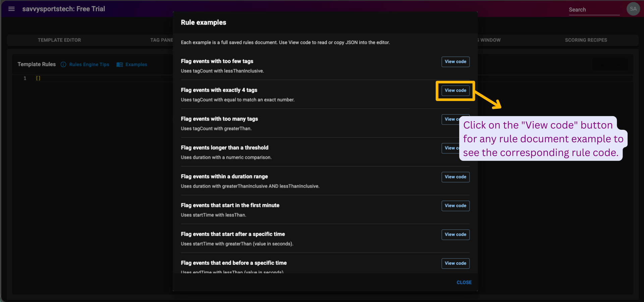Click the 'Flag events longer than a threshold' entry
644x302 pixels.
click(x=224, y=148)
